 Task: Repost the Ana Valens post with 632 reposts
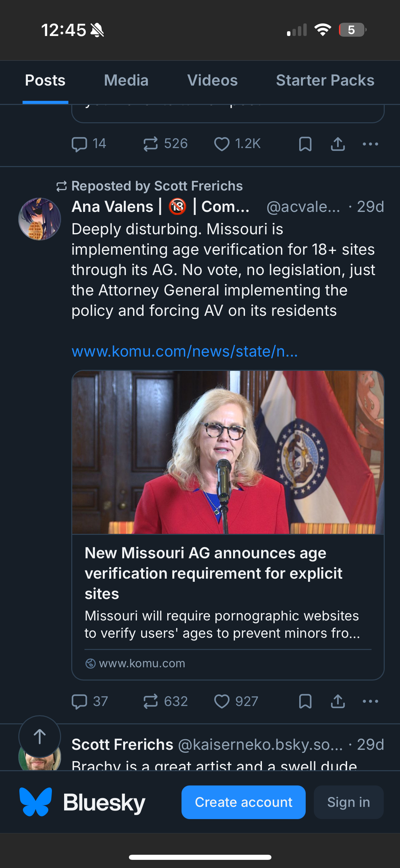[165, 702]
